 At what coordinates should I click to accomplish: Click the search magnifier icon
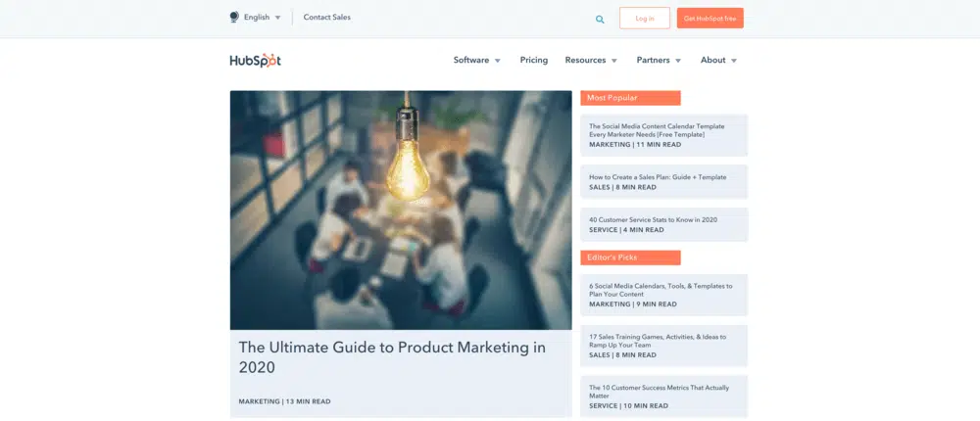point(600,19)
